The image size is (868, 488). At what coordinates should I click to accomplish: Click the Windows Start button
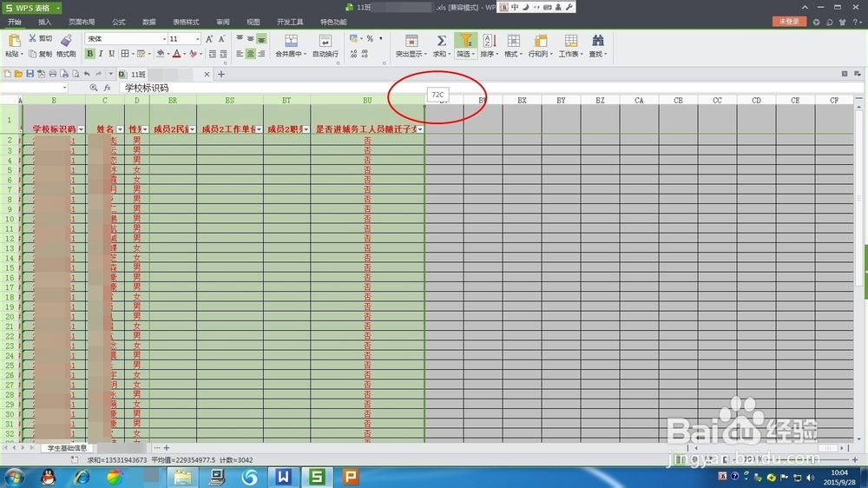click(x=14, y=477)
